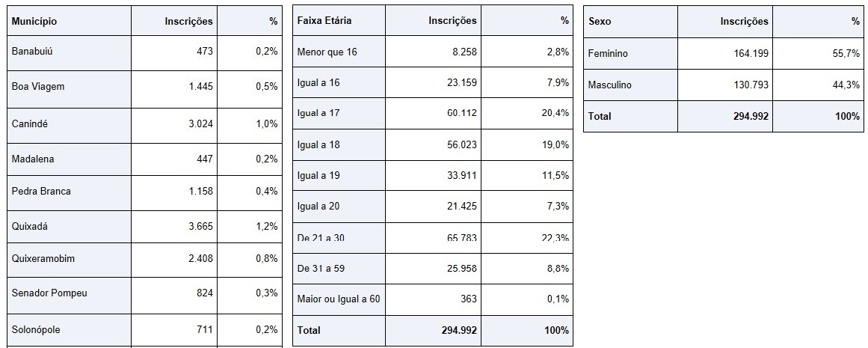Click the Município column header
This screenshot has height=348, width=868.
point(34,22)
